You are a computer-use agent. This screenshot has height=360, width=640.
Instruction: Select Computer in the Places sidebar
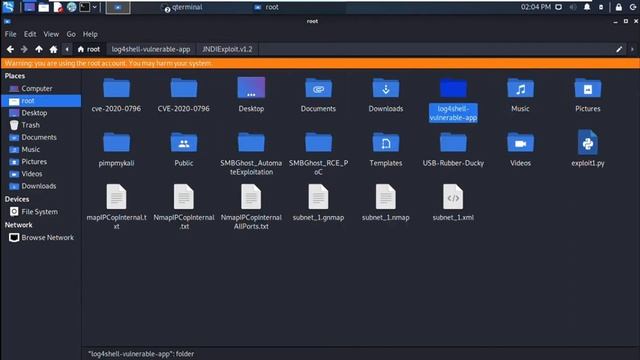41,89
